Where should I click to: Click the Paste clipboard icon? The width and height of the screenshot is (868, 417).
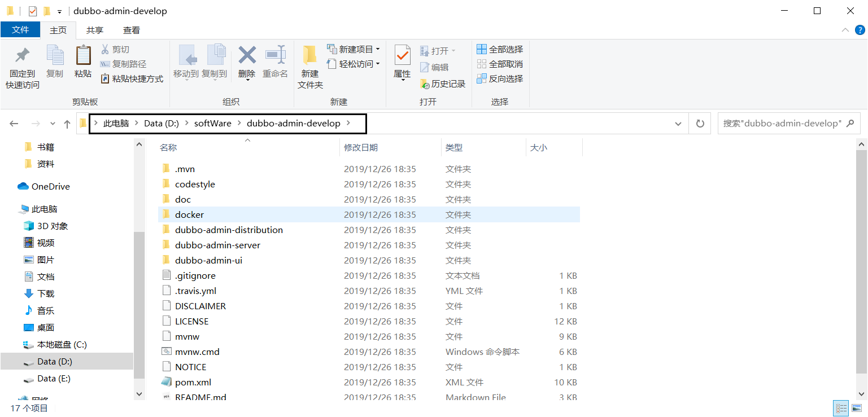coord(83,55)
